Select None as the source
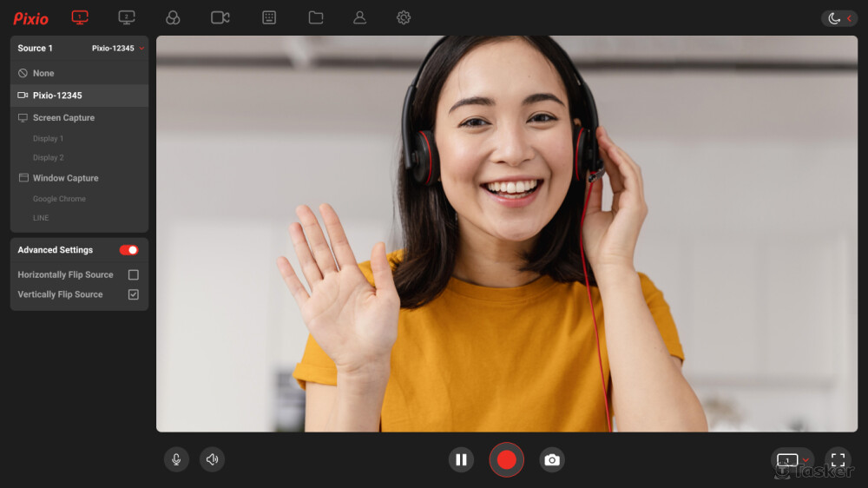868x488 pixels. (x=43, y=74)
